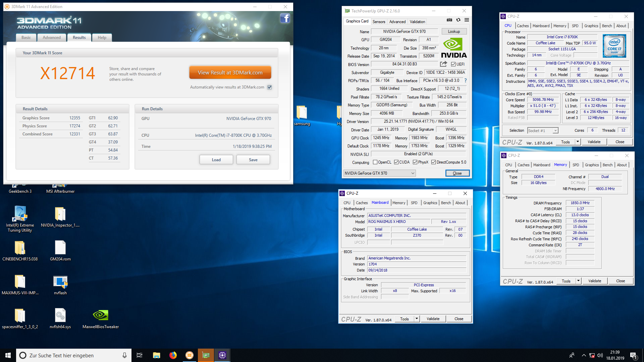Open Socket #1 selection dropdown
The height and width of the screenshot is (362, 644).
(543, 131)
